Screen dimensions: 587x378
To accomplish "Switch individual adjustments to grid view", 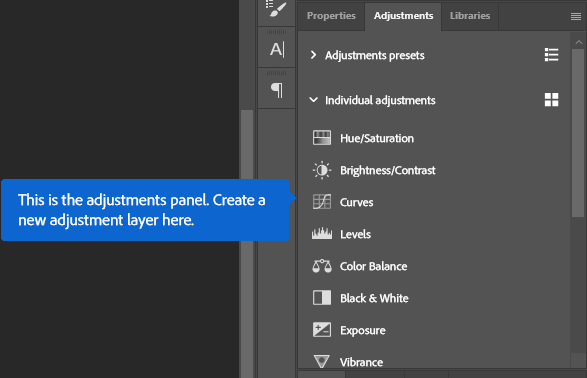I will pos(551,100).
